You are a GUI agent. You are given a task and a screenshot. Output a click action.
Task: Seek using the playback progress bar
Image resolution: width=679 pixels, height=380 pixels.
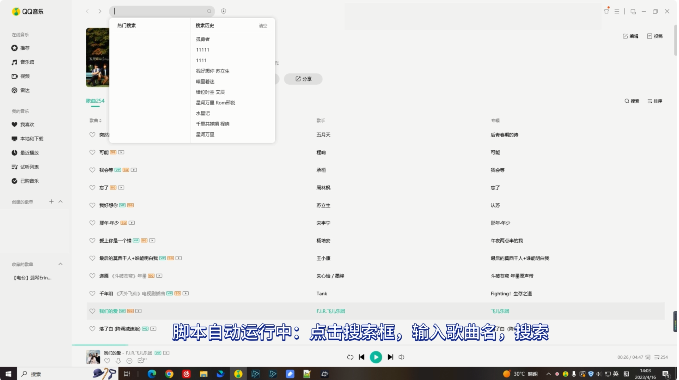coord(375,345)
